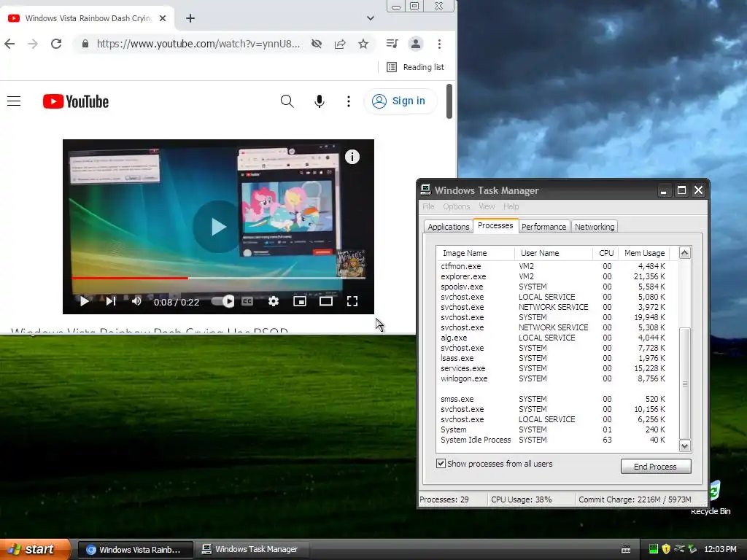Select the ctfmon.exe process row
Screen dimensions: 747x560
[x=553, y=266]
